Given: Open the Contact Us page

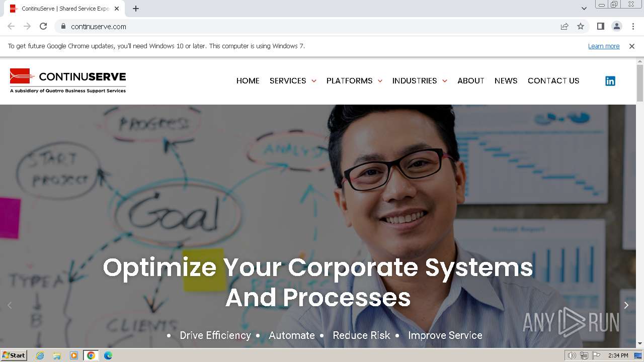Looking at the screenshot, I should (553, 80).
